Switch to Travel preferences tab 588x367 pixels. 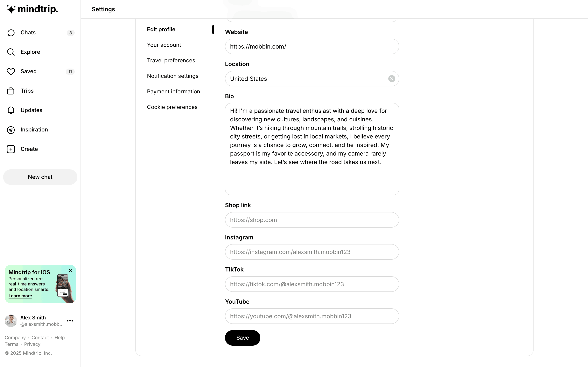pos(171,60)
